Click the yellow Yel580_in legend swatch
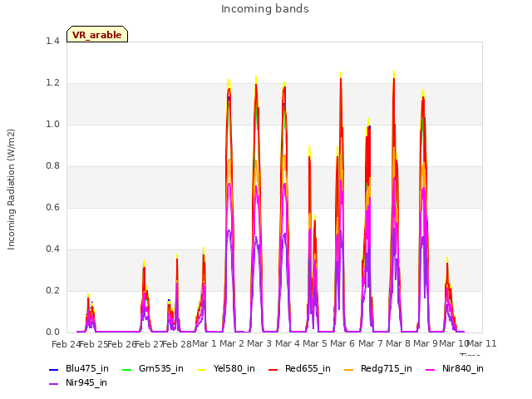 (201, 369)
